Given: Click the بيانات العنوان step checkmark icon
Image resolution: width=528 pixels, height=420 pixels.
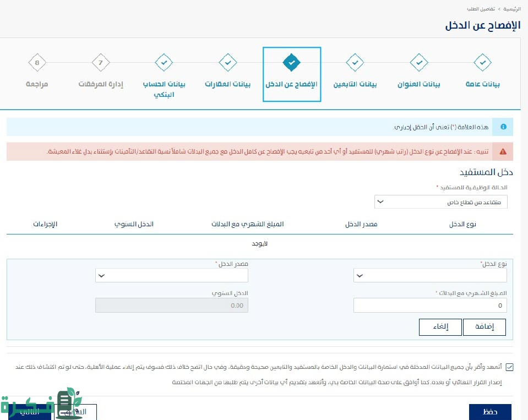Looking at the screenshot, I should (419, 63).
